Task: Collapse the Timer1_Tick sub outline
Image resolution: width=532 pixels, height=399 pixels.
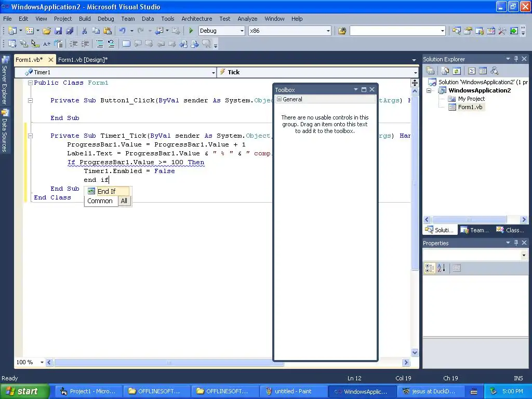Action: tap(30, 136)
